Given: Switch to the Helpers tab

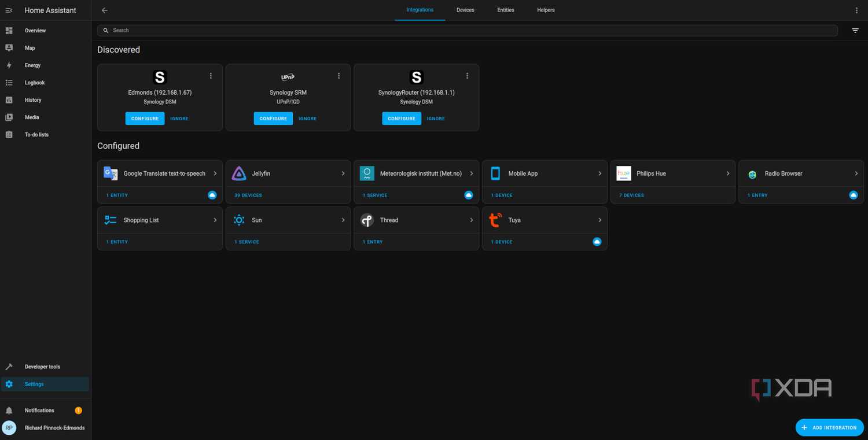Looking at the screenshot, I should coord(546,10).
